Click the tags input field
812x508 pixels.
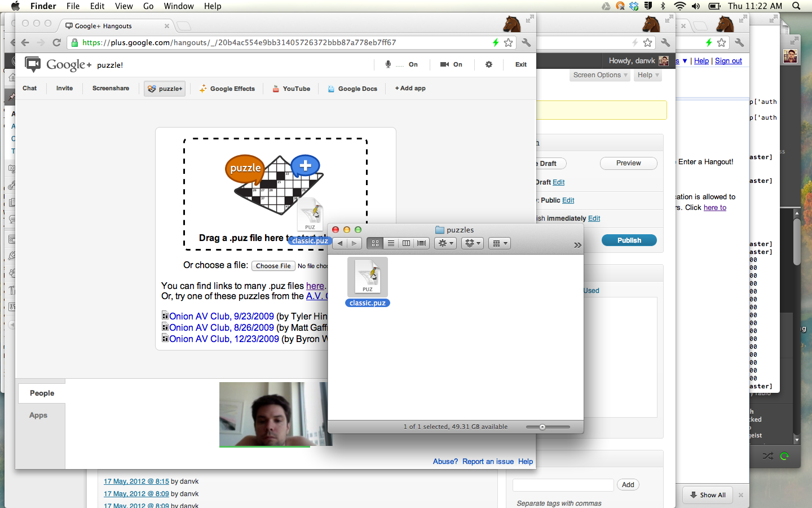[563, 485]
